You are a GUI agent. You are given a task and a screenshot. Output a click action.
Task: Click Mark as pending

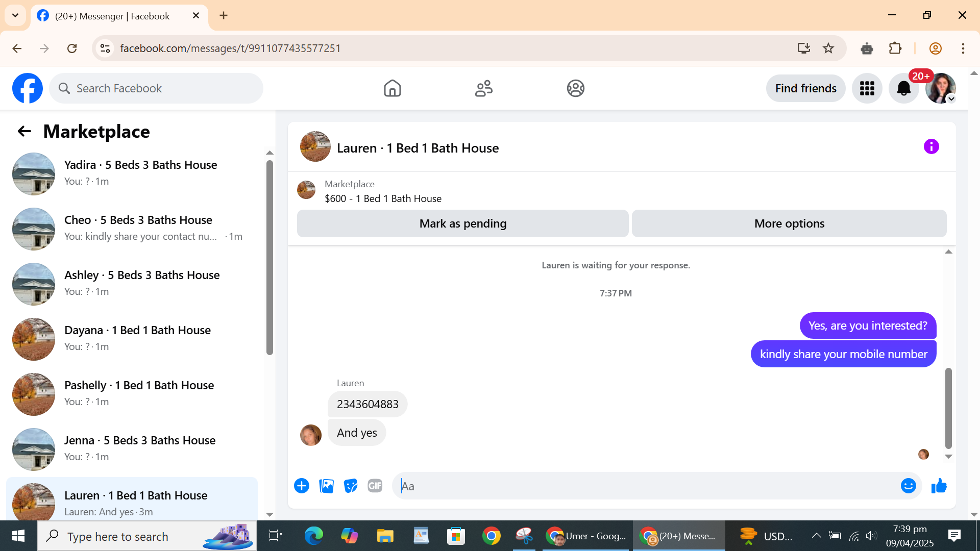[462, 223]
